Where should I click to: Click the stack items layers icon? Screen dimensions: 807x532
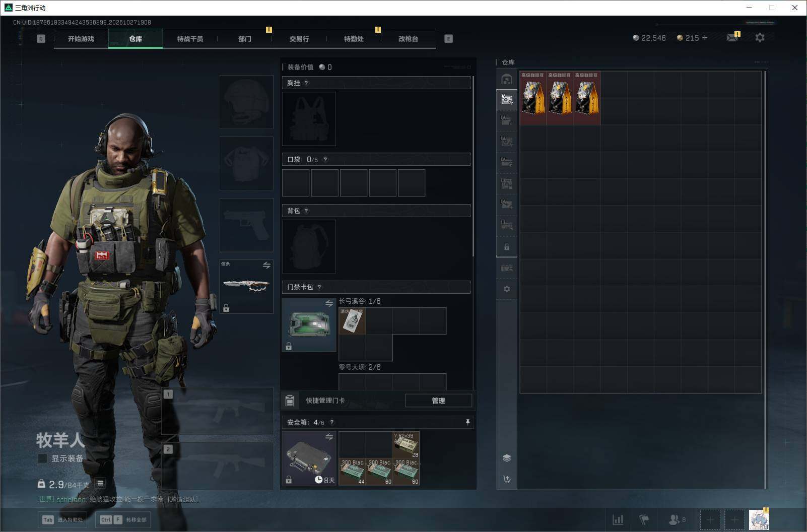(507, 458)
